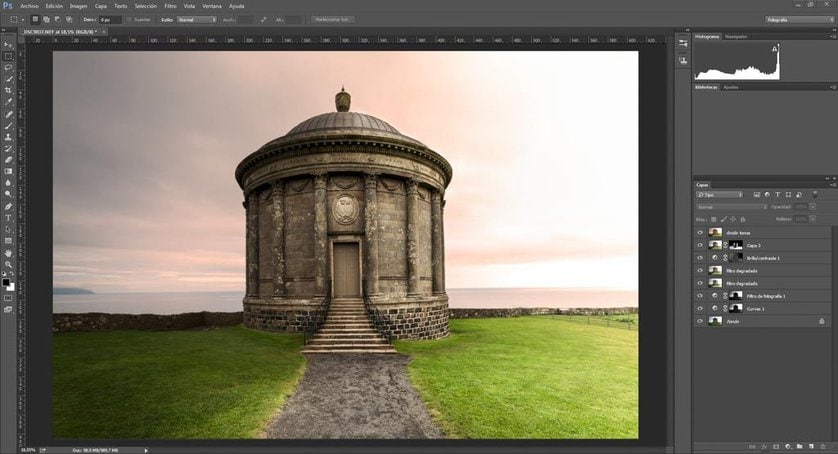Toggle visibility of the Fondo layer
This screenshot has width=838, height=454.
(x=700, y=321)
